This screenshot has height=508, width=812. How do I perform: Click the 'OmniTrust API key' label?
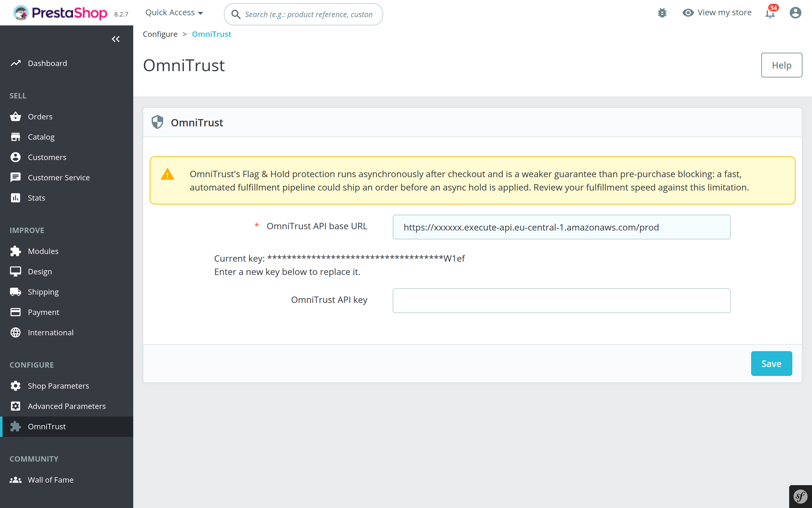click(329, 300)
